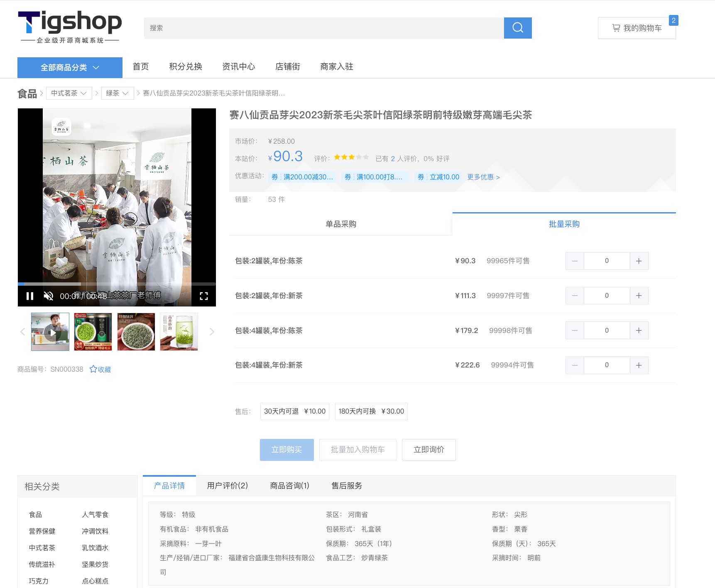The width and height of the screenshot is (715, 588).
Task: Increase quantity for 2罐装 陈茶 option
Action: (639, 261)
